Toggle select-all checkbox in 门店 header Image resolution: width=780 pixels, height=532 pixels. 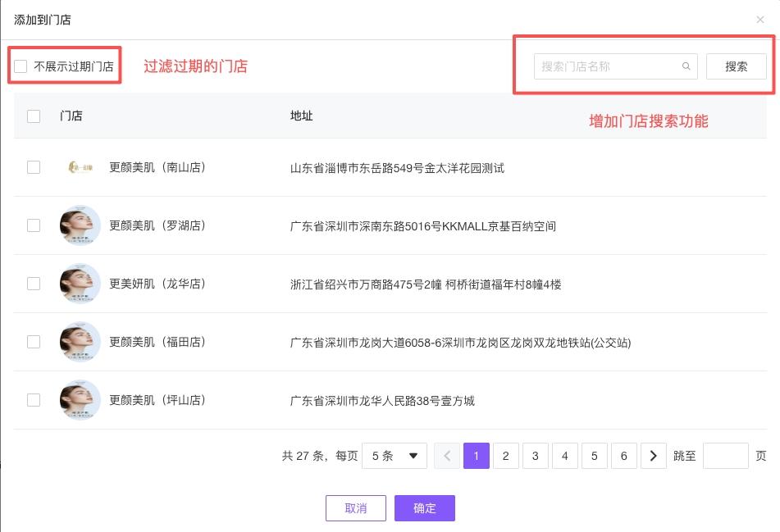(x=34, y=116)
